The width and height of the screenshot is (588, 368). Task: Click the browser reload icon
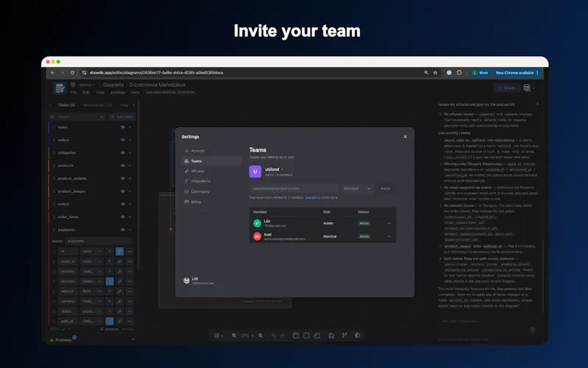[x=72, y=73]
